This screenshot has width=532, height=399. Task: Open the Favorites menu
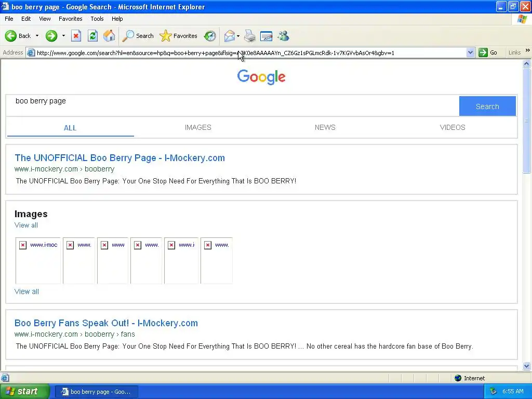pyautogui.click(x=70, y=19)
